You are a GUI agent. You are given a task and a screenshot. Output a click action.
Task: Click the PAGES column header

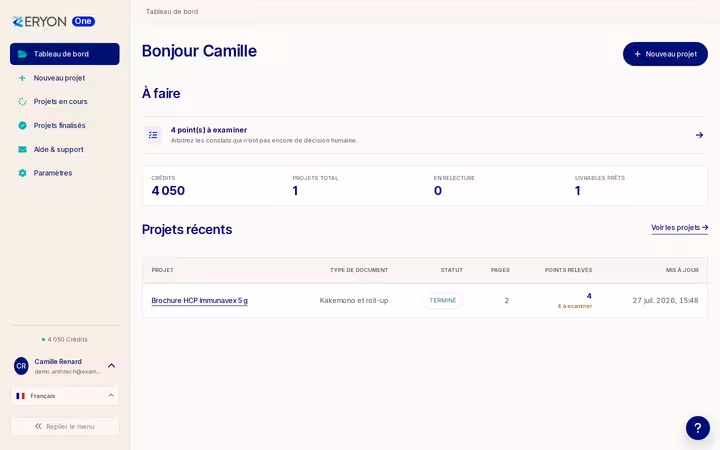pyautogui.click(x=500, y=270)
